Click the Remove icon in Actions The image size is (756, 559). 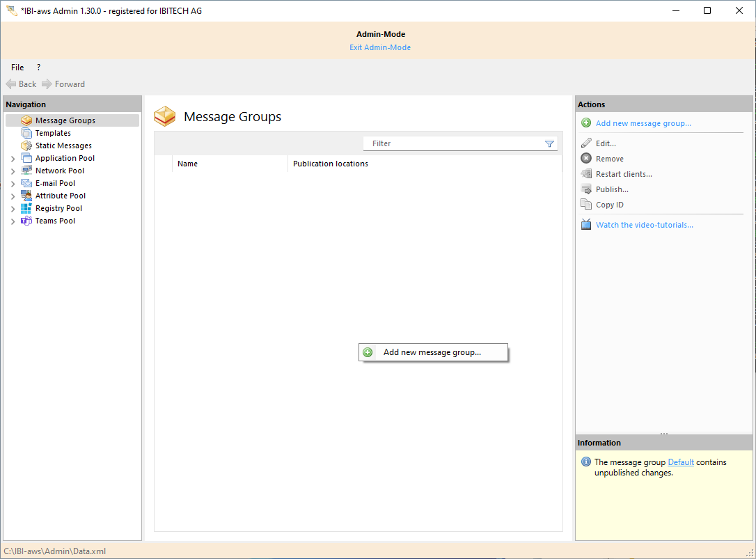pos(586,159)
